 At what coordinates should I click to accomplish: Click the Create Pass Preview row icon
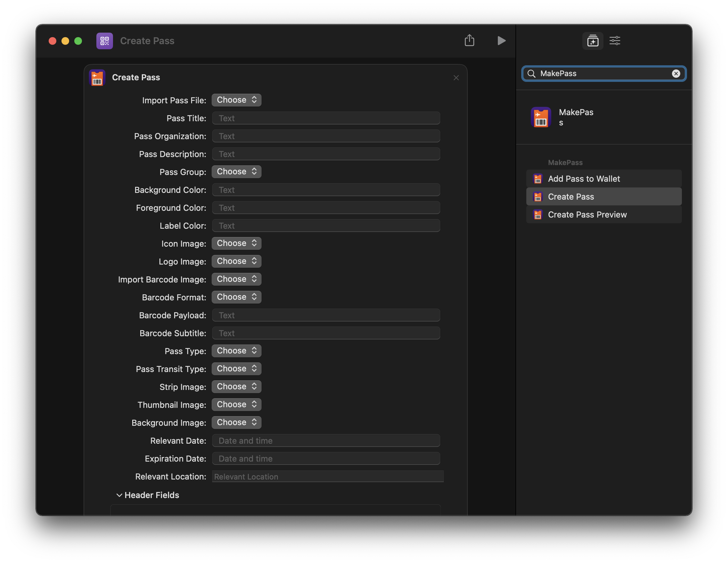click(x=537, y=215)
